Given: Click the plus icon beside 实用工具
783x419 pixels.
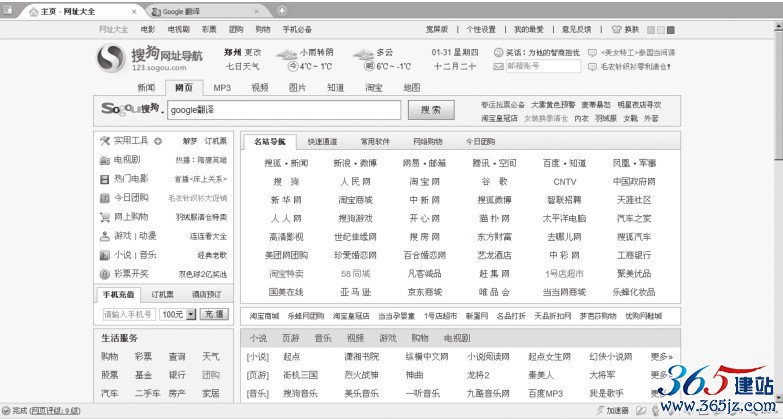Looking at the screenshot, I should click(158, 141).
